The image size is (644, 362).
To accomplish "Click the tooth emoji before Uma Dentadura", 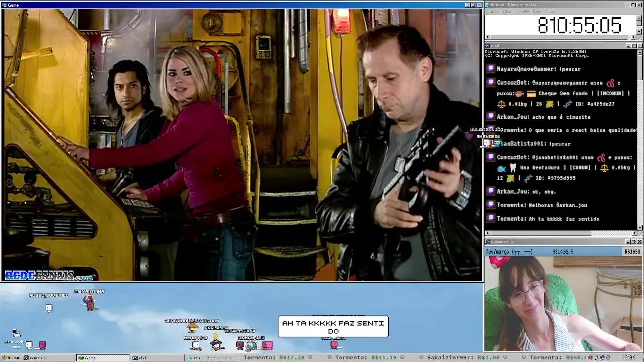I will [x=513, y=167].
